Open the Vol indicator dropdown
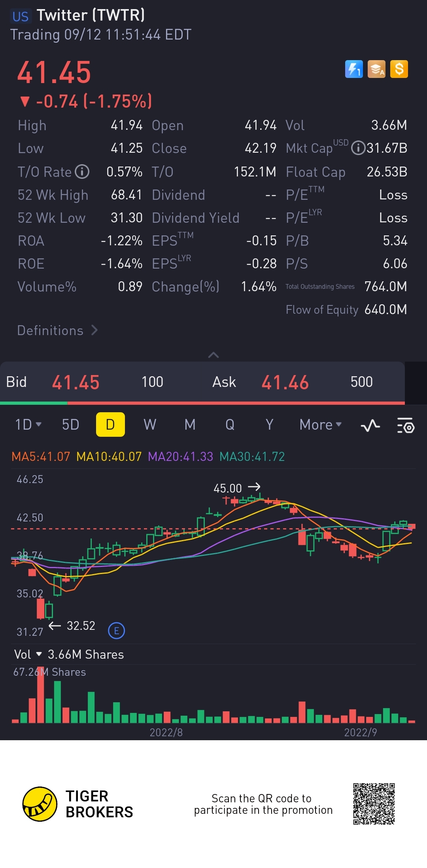This screenshot has height=868, width=427. tap(28, 654)
